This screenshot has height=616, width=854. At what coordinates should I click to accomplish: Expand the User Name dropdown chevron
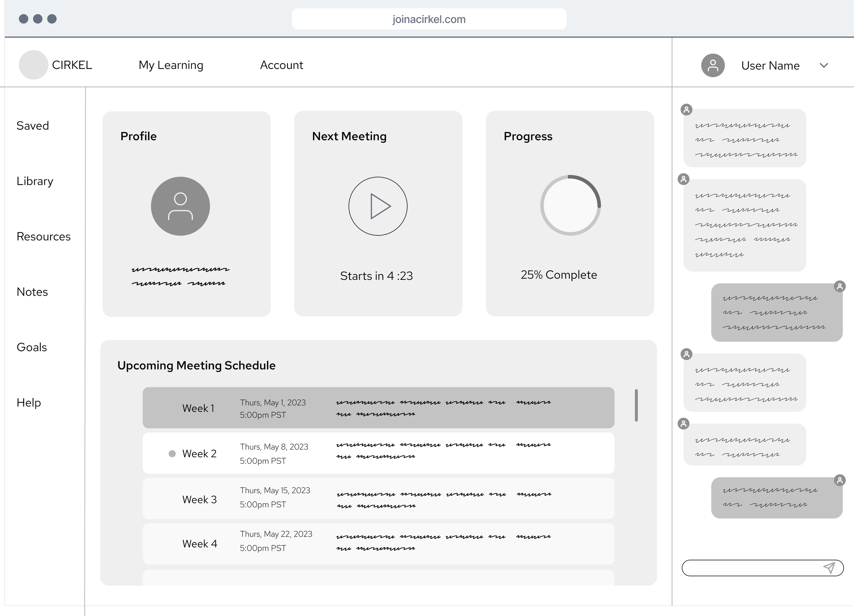click(824, 66)
